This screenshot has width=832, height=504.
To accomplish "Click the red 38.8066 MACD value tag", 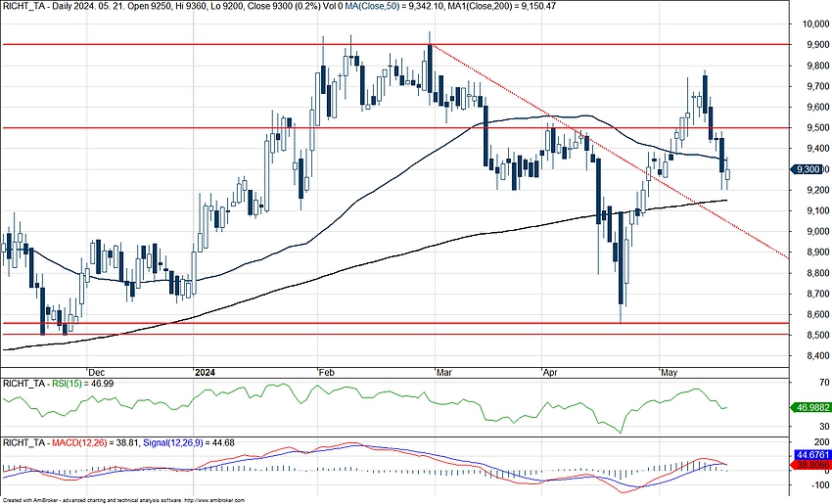I will 810,464.
